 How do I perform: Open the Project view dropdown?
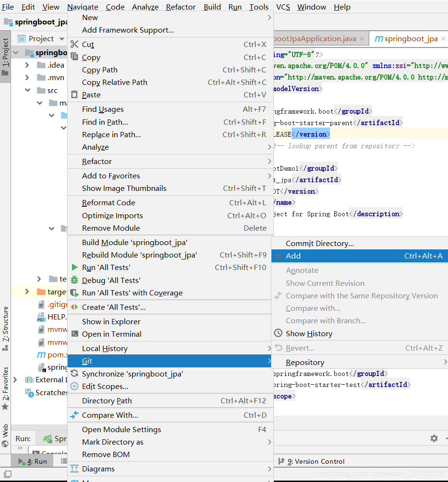coord(62,39)
